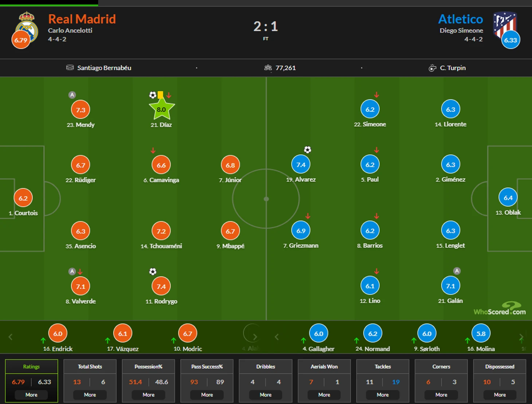Expand More under Corners
The height and width of the screenshot is (404, 532).
point(441,395)
